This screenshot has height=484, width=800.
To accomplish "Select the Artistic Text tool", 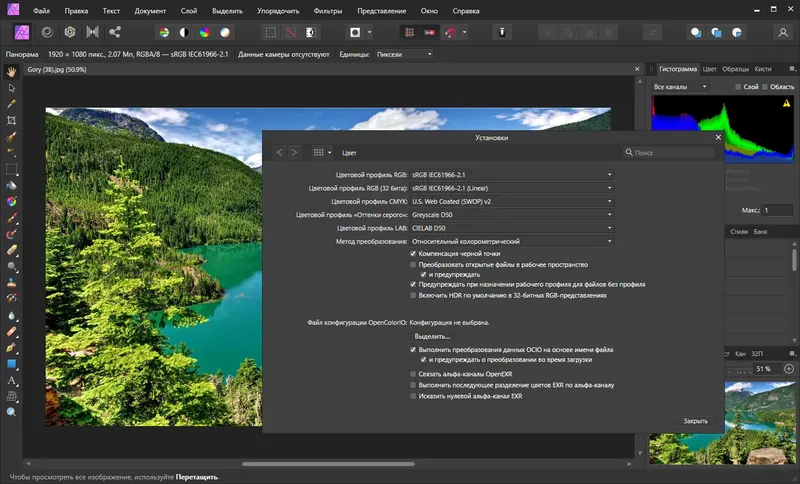I will (x=11, y=380).
